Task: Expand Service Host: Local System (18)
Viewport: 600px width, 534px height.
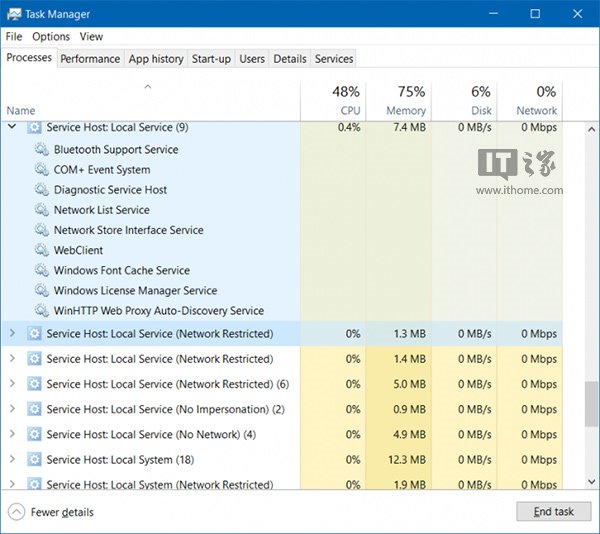Action: click(12, 459)
